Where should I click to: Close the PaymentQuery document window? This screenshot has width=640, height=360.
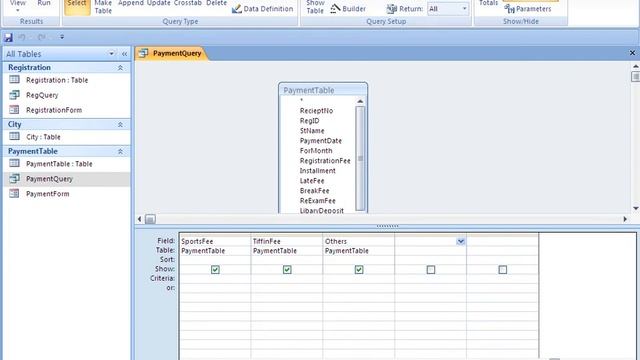click(x=632, y=53)
